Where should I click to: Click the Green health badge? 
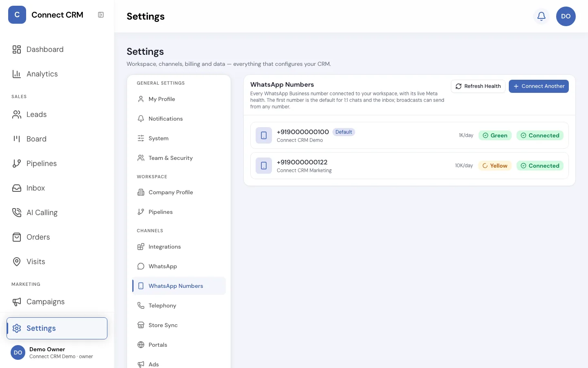(495, 135)
